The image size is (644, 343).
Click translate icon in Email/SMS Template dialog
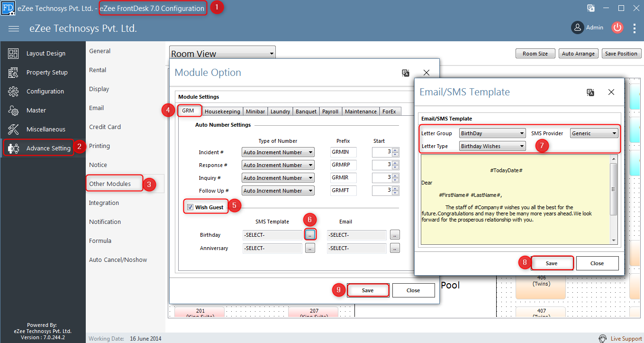pyautogui.click(x=590, y=92)
